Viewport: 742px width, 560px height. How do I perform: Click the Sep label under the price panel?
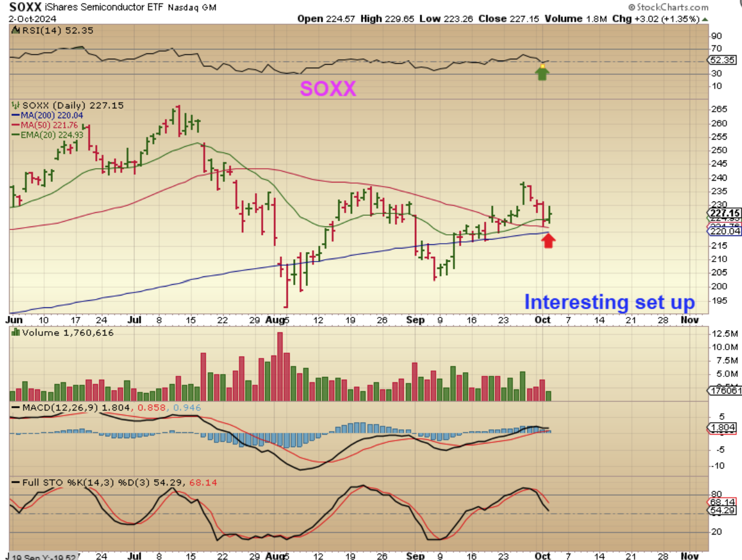[417, 320]
